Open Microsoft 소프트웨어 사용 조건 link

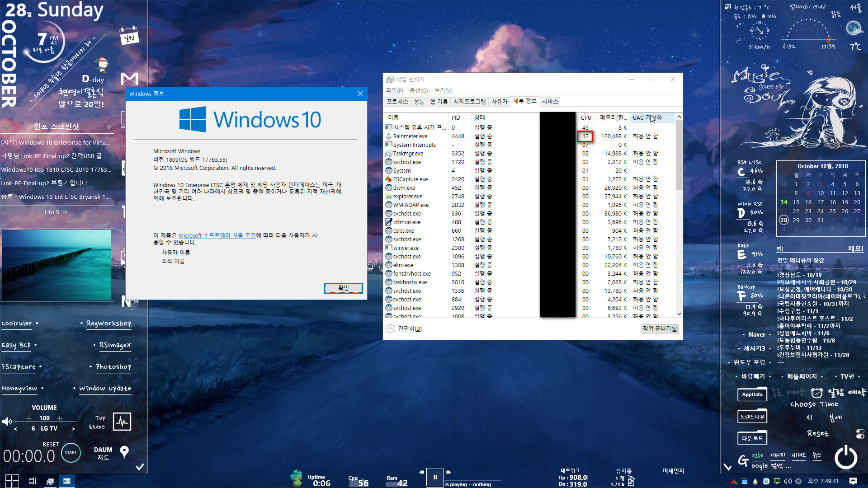217,235
